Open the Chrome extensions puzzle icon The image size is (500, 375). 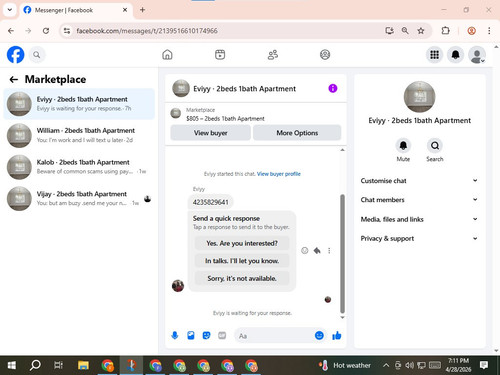(x=445, y=31)
